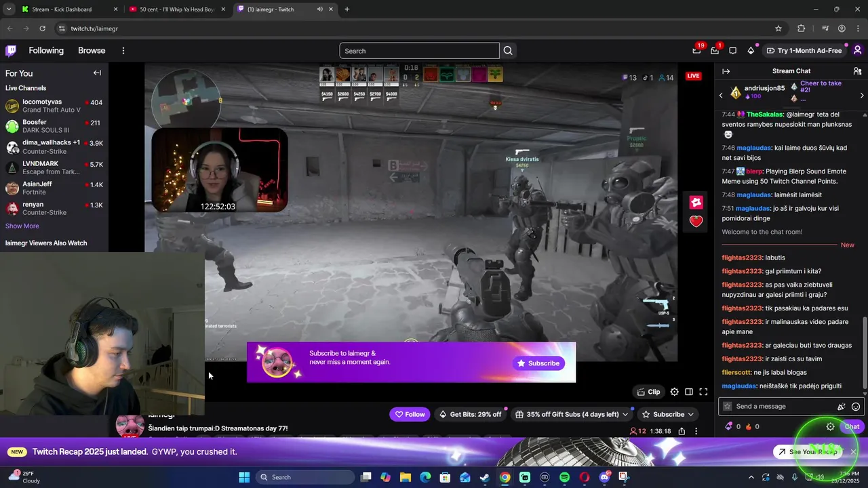The image size is (868, 488).
Task: Open Twitch inbox notifications icon
Action: click(715, 50)
